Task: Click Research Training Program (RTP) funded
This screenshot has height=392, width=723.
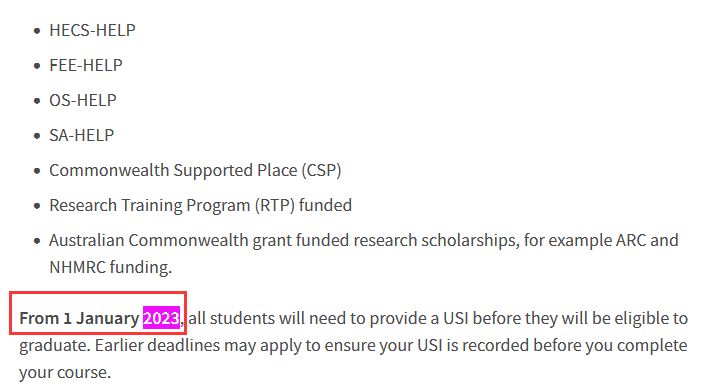Action: click(x=201, y=206)
